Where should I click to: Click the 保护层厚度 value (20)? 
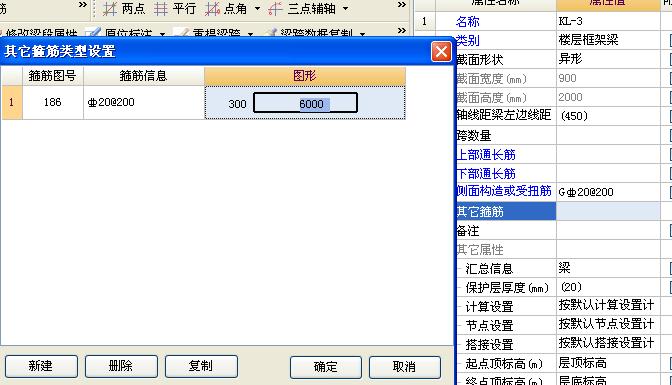571,287
